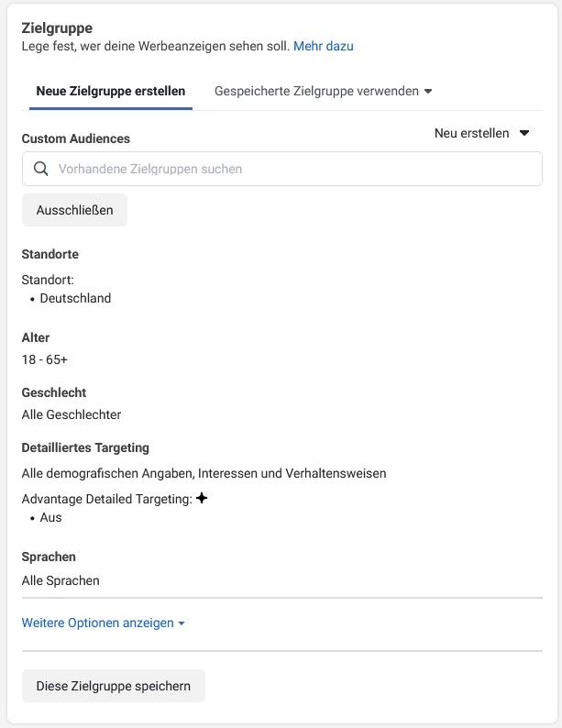Open the Mehr dazu link
562x728 pixels.
[324, 46]
